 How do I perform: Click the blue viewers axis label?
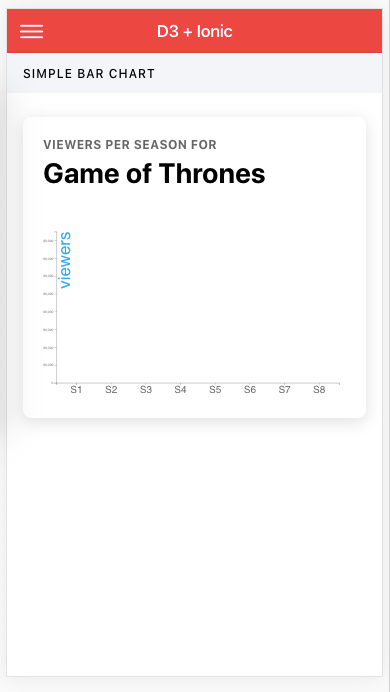pyautogui.click(x=65, y=260)
